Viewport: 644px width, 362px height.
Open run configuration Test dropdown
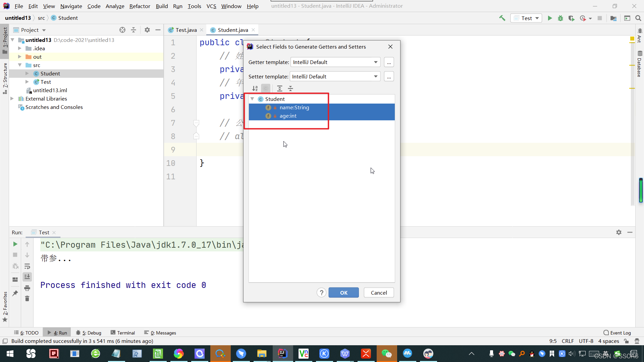click(x=526, y=18)
